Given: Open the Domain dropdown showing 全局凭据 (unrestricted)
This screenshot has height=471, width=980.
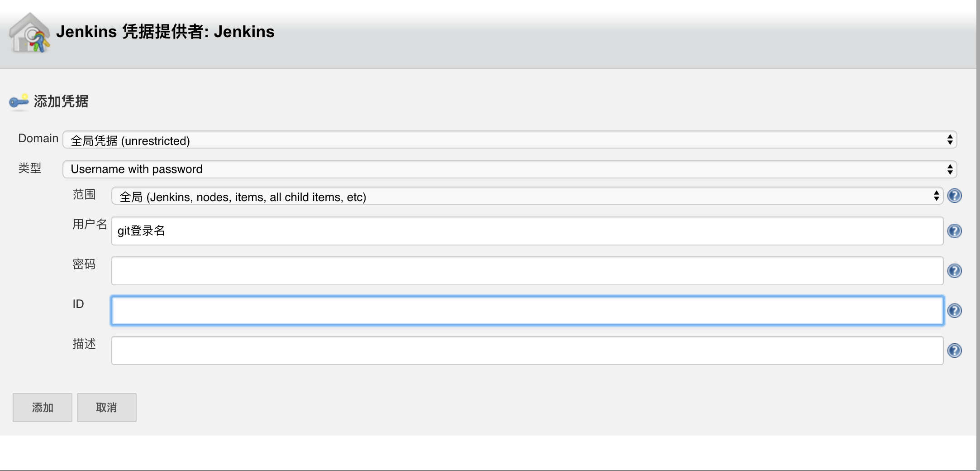Looking at the screenshot, I should pyautogui.click(x=510, y=140).
